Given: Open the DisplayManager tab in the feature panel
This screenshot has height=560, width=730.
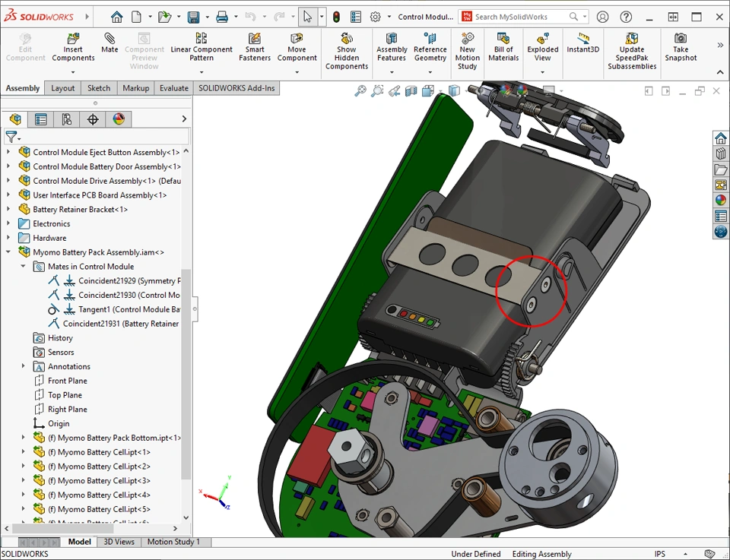Looking at the screenshot, I should [119, 119].
